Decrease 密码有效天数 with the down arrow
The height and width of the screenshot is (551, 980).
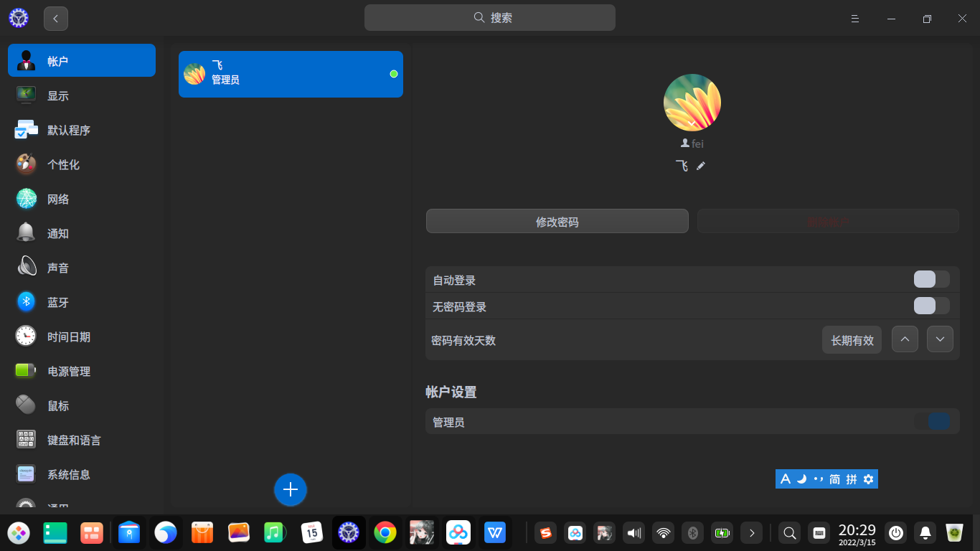(x=940, y=339)
